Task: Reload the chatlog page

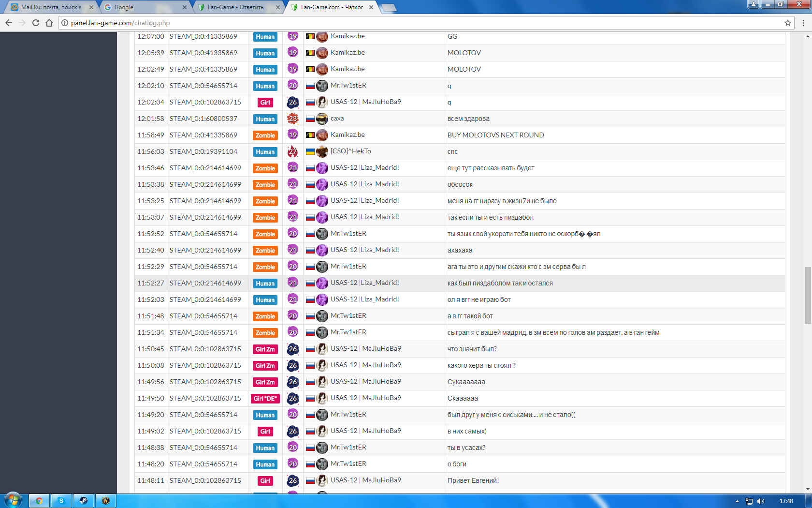Action: 36,23
